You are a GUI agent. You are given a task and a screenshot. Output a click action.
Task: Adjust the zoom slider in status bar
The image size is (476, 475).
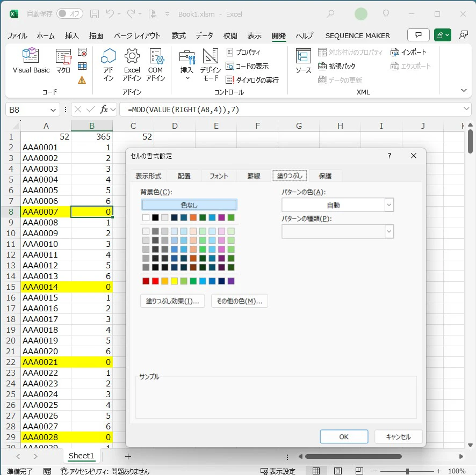click(x=407, y=471)
